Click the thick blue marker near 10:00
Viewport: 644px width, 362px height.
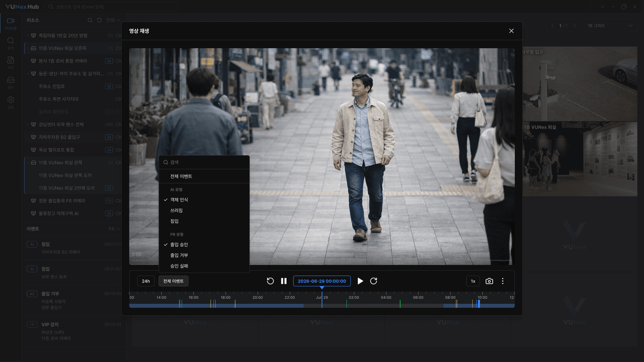[479, 304]
